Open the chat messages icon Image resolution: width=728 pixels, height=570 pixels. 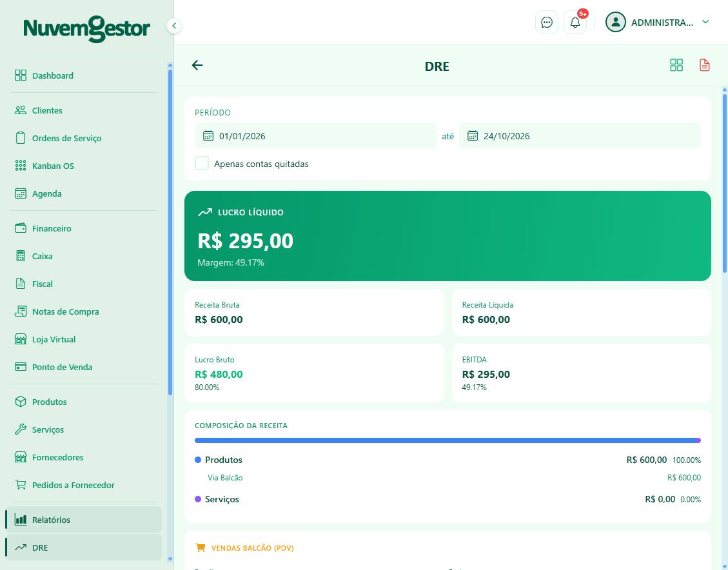[546, 23]
